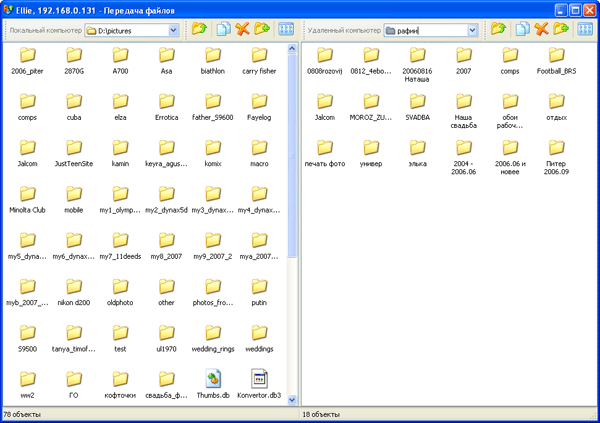Change view mode of local computer pane
The height and width of the screenshot is (423, 600).
point(286,29)
